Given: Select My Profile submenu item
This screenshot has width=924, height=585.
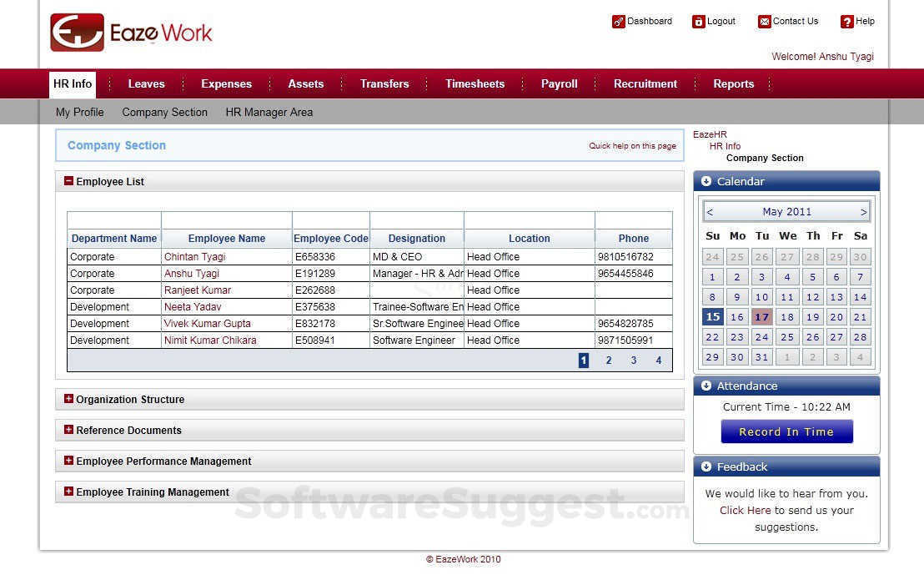Looking at the screenshot, I should [x=79, y=112].
